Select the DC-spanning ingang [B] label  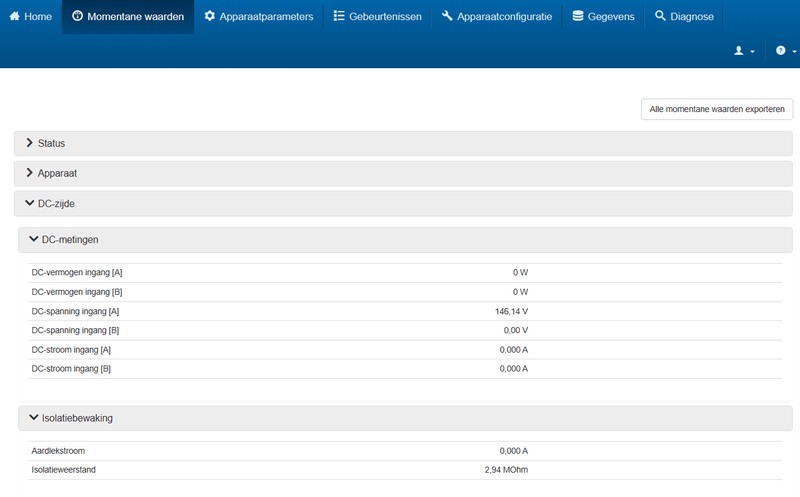75,330
